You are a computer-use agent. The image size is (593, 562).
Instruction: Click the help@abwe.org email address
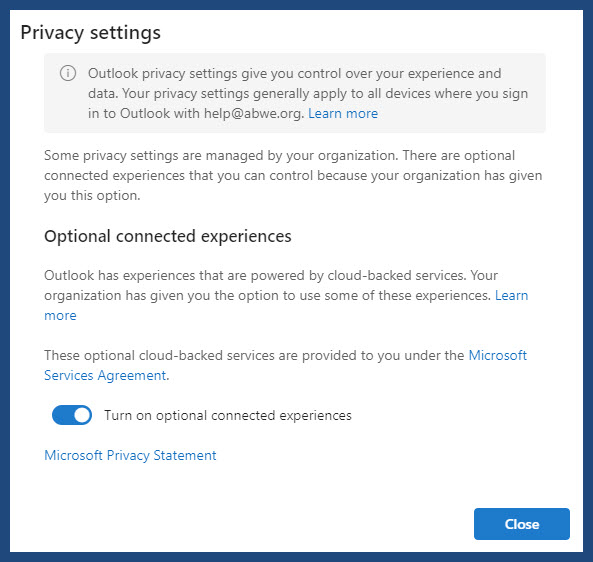tap(254, 113)
